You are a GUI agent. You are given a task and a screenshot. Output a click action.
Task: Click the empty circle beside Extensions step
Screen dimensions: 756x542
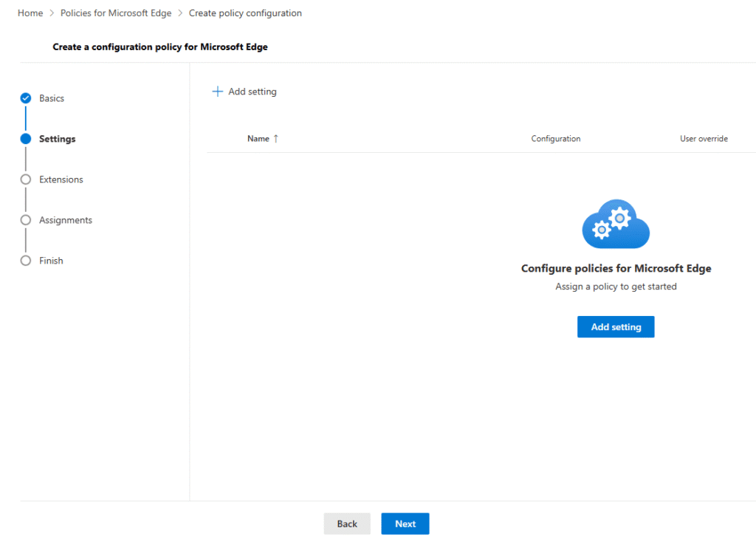pyautogui.click(x=26, y=179)
